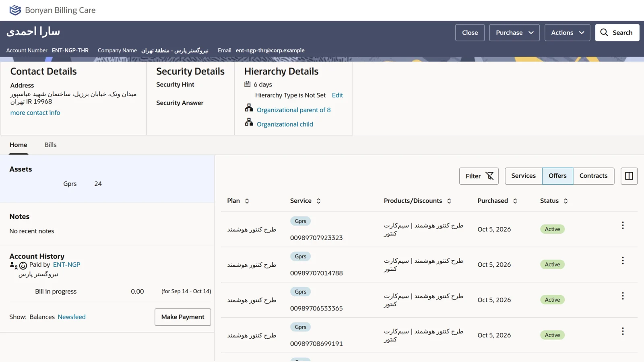
Task: Open the Filter button
Action: (479, 176)
